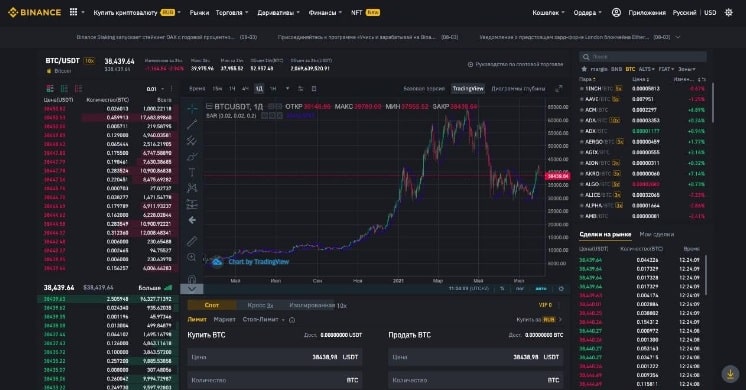This screenshot has height=390, width=746.
Task: Select the pitchfork drawing tool
Action: point(192,141)
